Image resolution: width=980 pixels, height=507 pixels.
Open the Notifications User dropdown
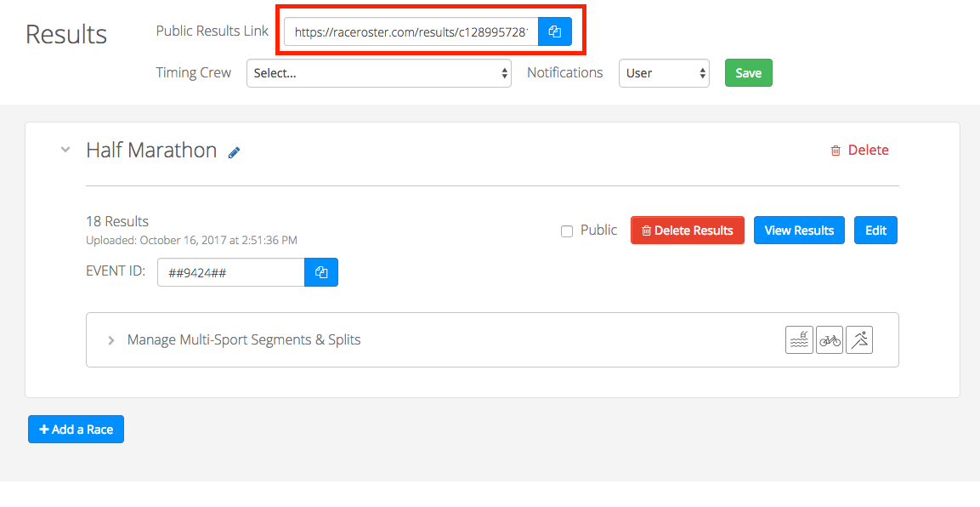point(664,73)
